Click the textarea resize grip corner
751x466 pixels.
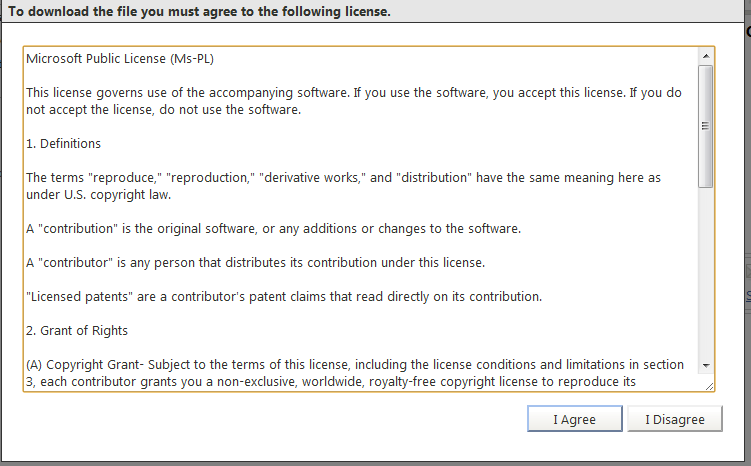click(709, 386)
